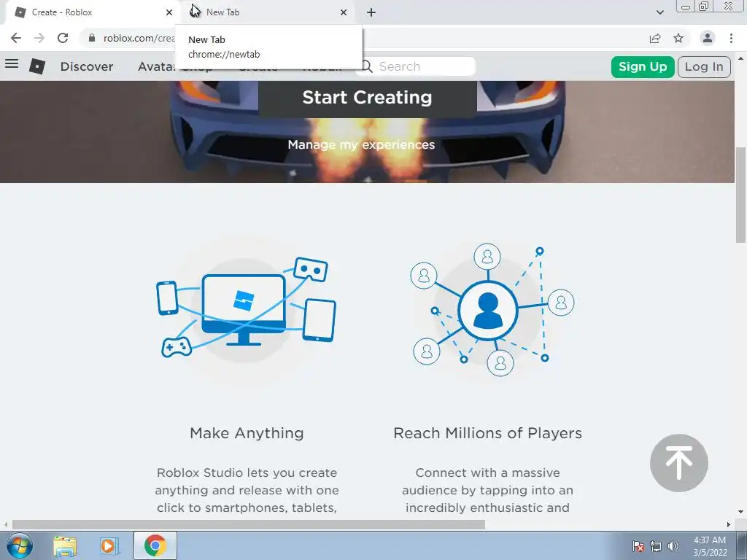This screenshot has width=747, height=560.
Task: Click the Chrome taskbar icon
Action: pyautogui.click(x=155, y=545)
